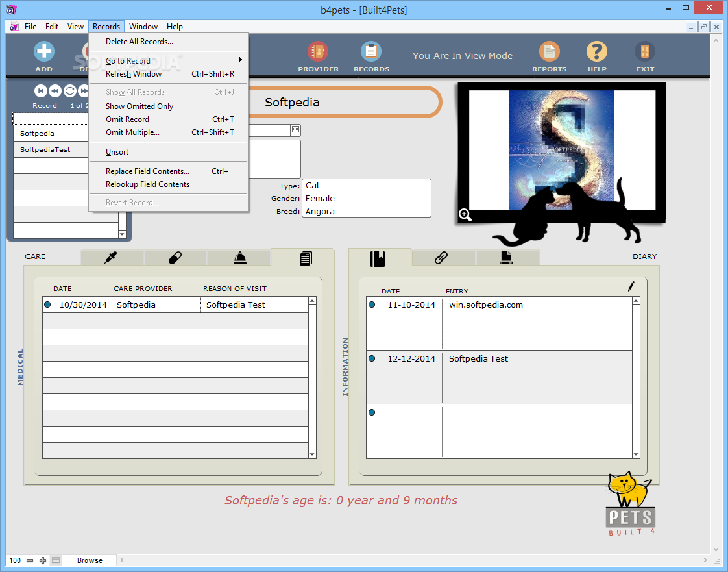
Task: Switch to the service bell tab
Action: [x=239, y=257]
